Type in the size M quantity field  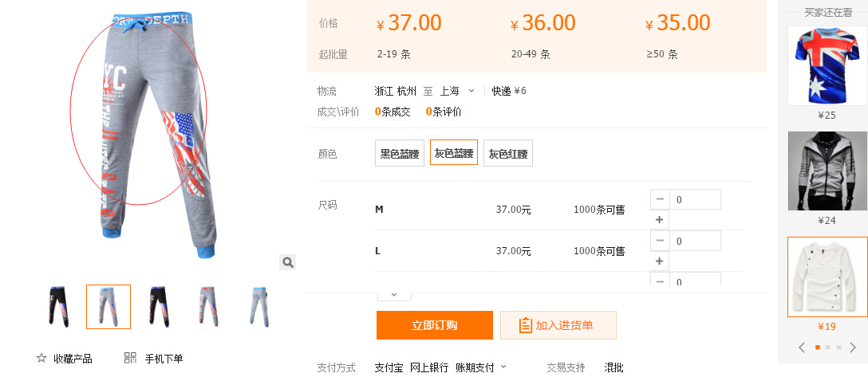point(695,199)
